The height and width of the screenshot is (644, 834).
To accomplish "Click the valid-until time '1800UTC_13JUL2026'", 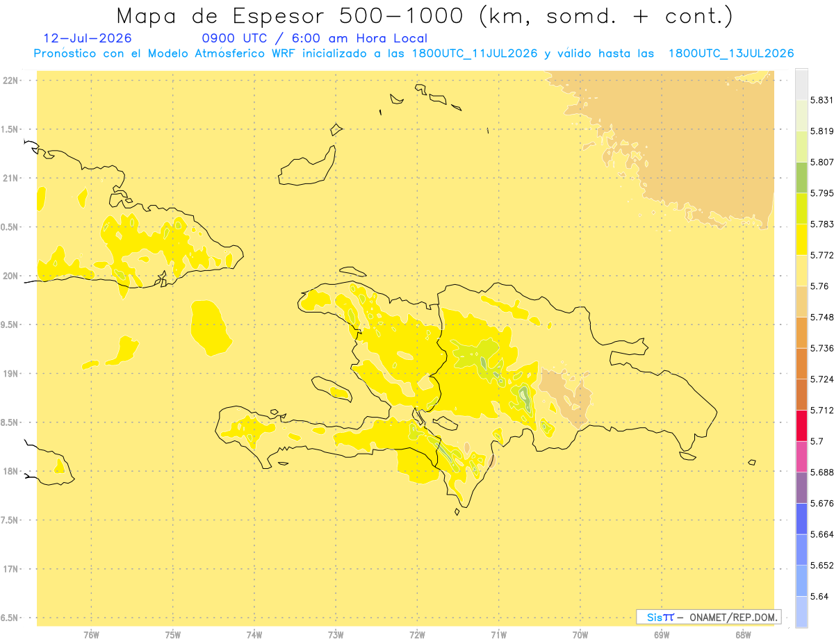I will click(731, 53).
